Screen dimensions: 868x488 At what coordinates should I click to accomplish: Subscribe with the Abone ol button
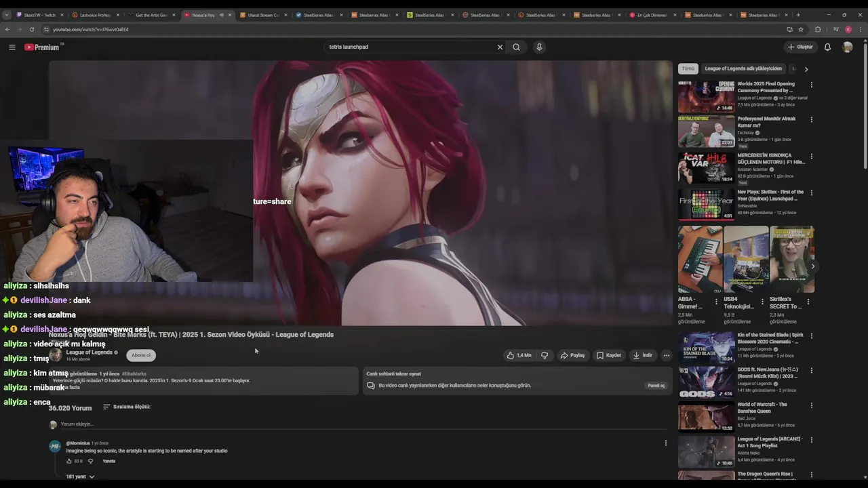pos(141,355)
